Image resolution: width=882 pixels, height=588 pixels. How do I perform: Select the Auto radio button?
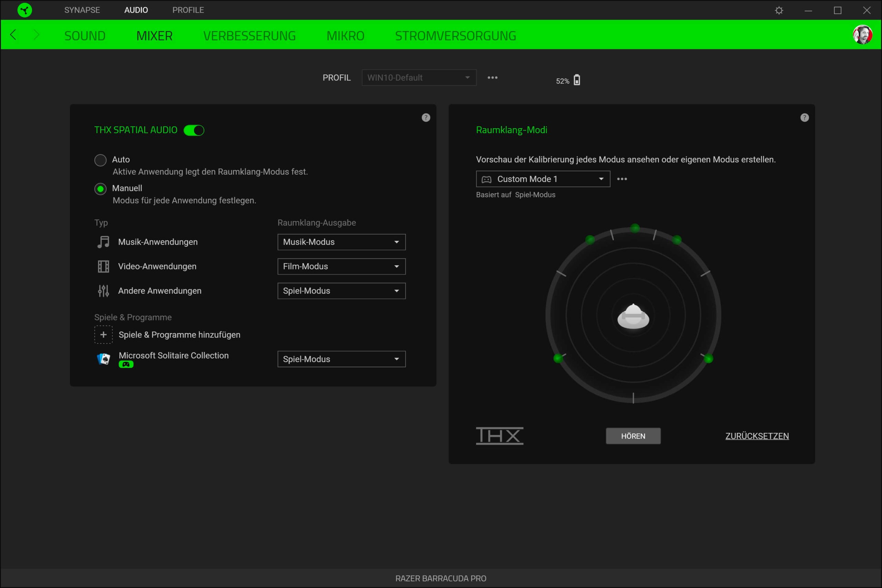point(100,160)
